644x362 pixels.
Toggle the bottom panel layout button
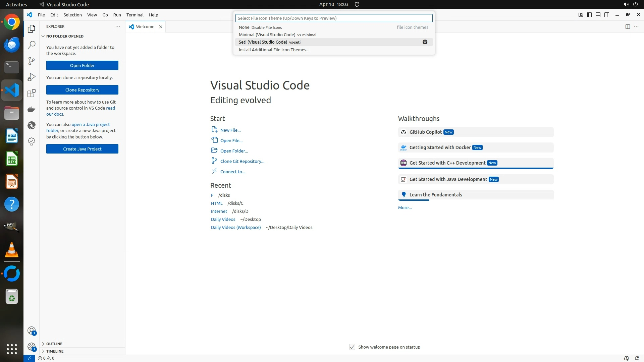(x=598, y=15)
